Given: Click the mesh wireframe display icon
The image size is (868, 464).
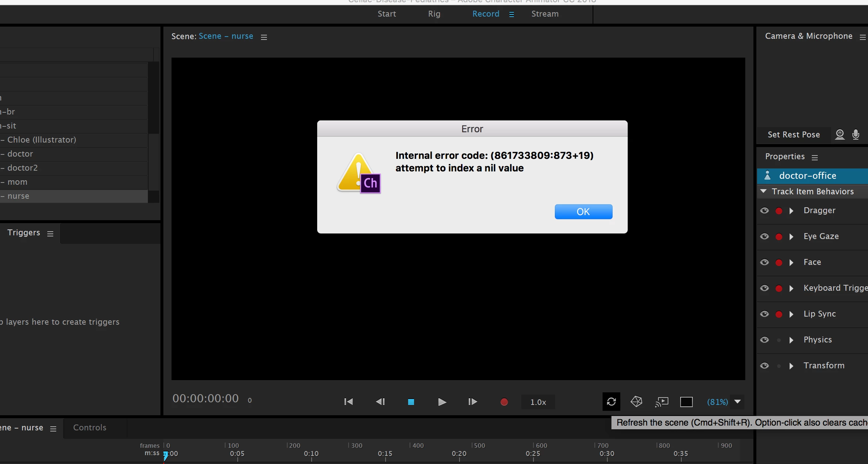Looking at the screenshot, I should (x=636, y=402).
